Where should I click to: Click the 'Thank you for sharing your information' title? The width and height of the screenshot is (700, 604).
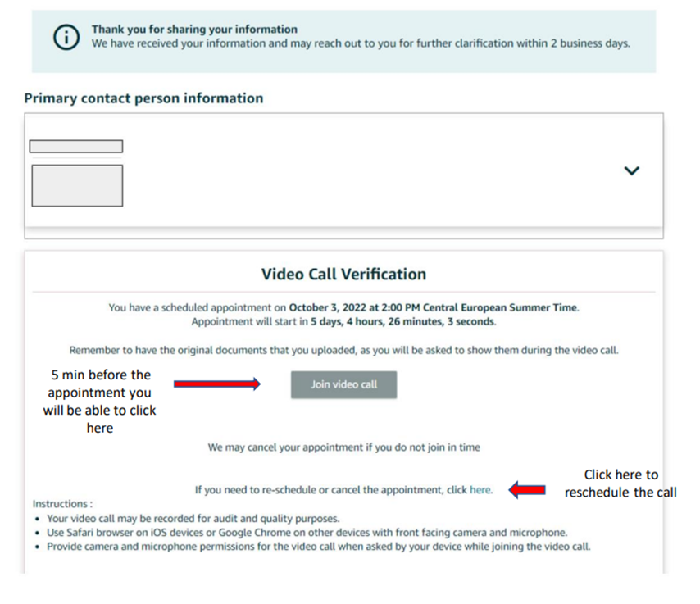(194, 29)
